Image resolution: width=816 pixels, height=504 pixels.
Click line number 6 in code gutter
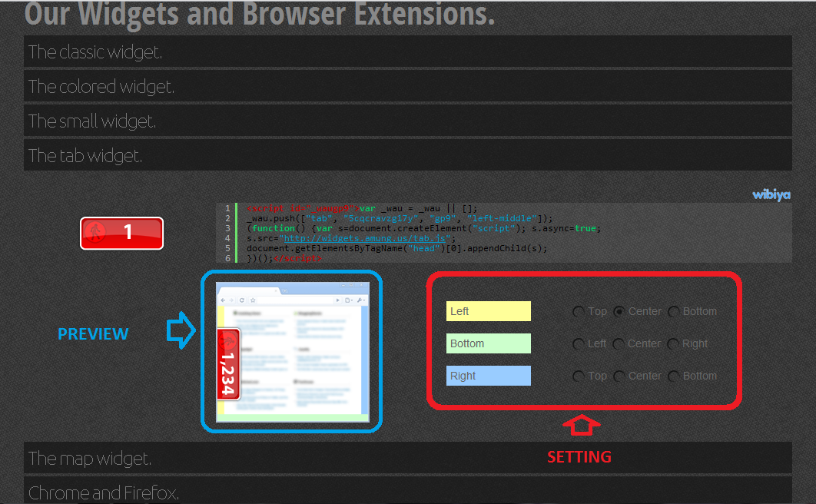point(227,258)
